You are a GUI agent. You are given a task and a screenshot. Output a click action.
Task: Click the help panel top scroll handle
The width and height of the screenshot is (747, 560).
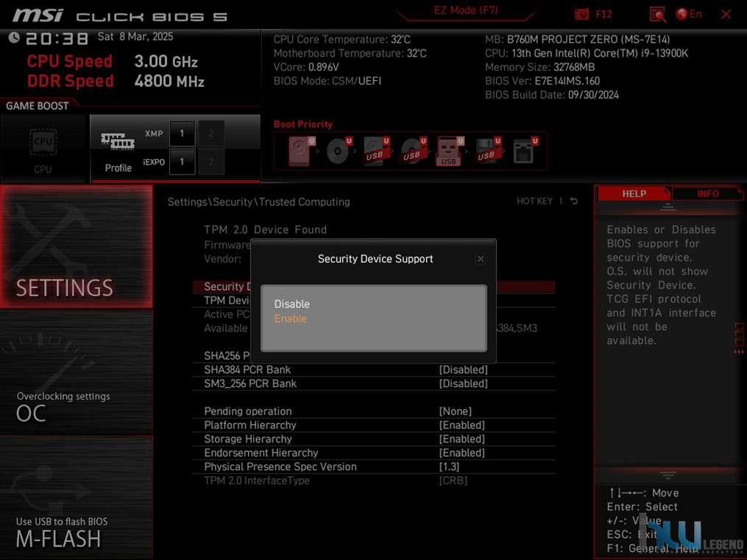668,207
